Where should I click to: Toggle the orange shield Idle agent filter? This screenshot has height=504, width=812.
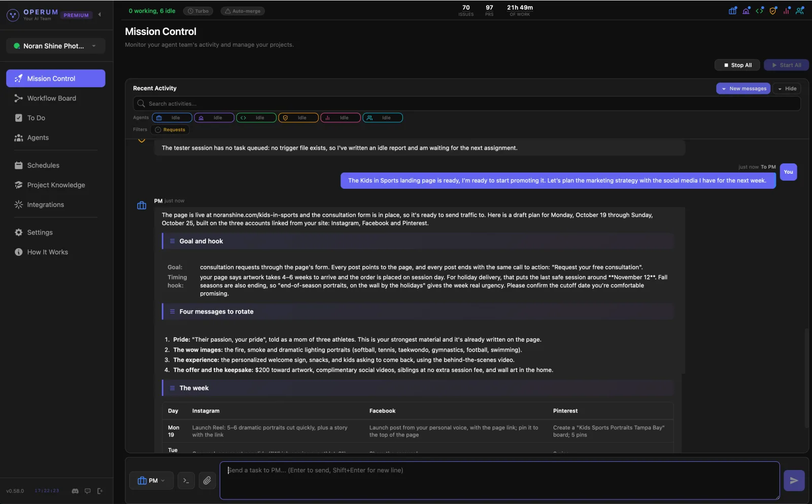tap(298, 118)
